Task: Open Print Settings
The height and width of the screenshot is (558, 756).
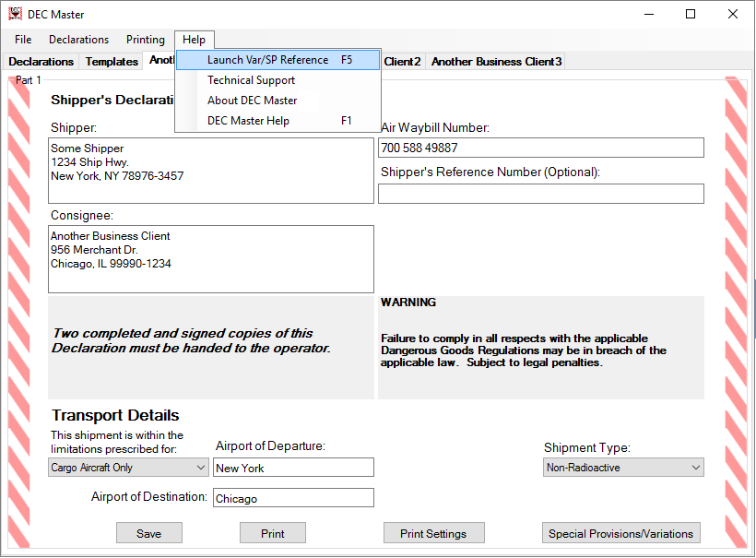Action: tap(433, 533)
